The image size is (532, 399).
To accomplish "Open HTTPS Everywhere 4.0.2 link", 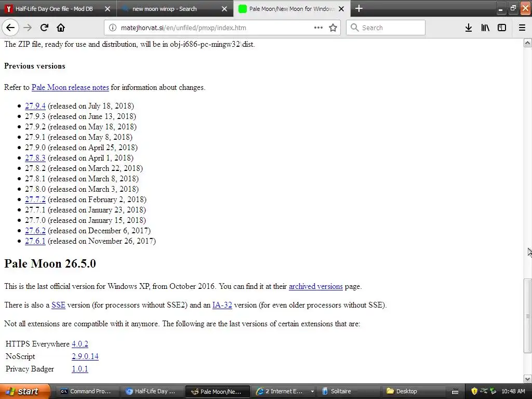I will click(79, 344).
